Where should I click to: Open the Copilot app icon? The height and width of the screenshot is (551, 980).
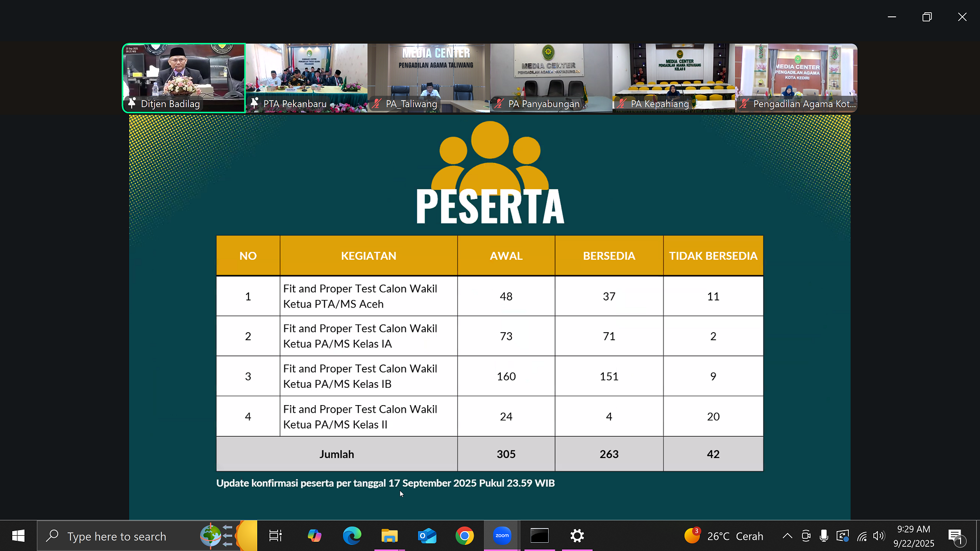coord(314,536)
